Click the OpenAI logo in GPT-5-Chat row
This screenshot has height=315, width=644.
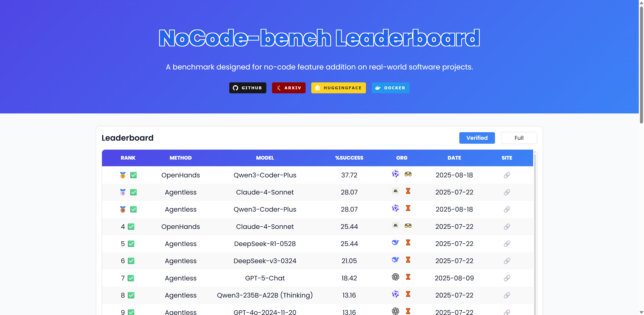395,277
